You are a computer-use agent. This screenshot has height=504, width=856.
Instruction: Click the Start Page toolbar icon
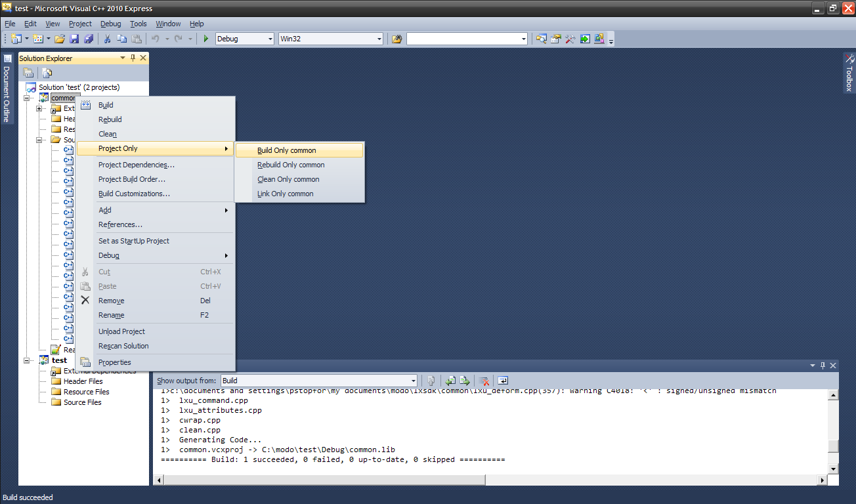coord(585,39)
